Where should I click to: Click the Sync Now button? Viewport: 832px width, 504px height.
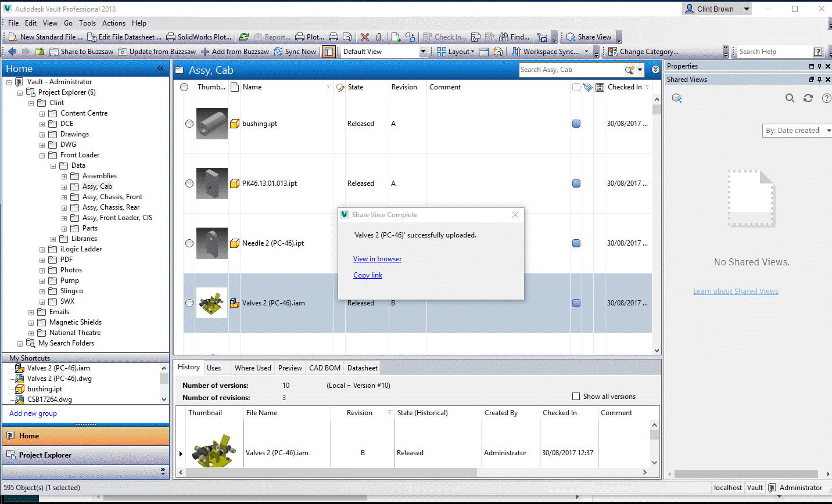(295, 52)
